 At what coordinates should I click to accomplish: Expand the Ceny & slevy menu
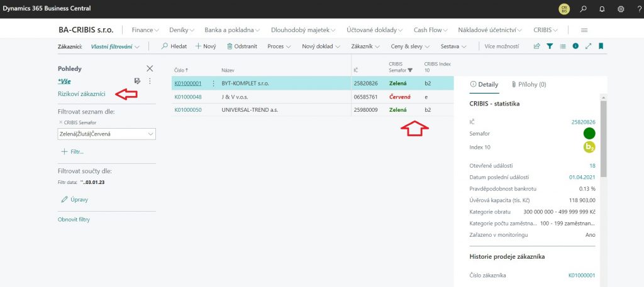pyautogui.click(x=410, y=46)
